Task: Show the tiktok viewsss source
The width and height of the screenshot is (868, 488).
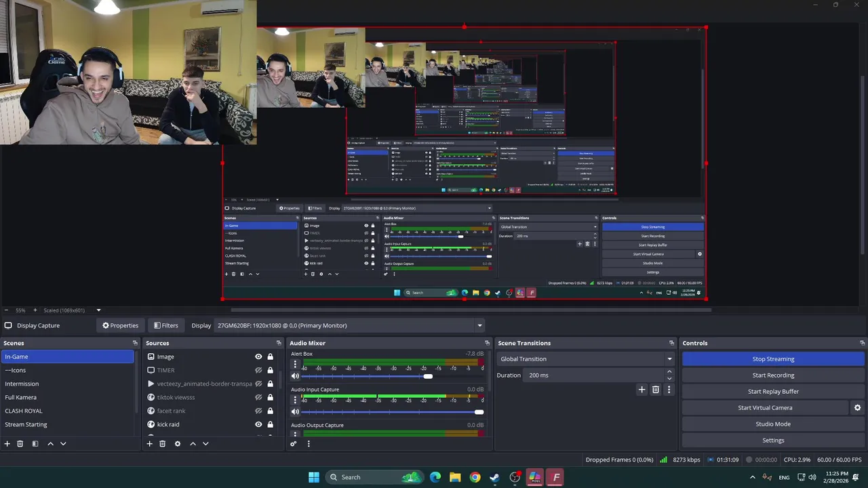Action: coord(258,397)
